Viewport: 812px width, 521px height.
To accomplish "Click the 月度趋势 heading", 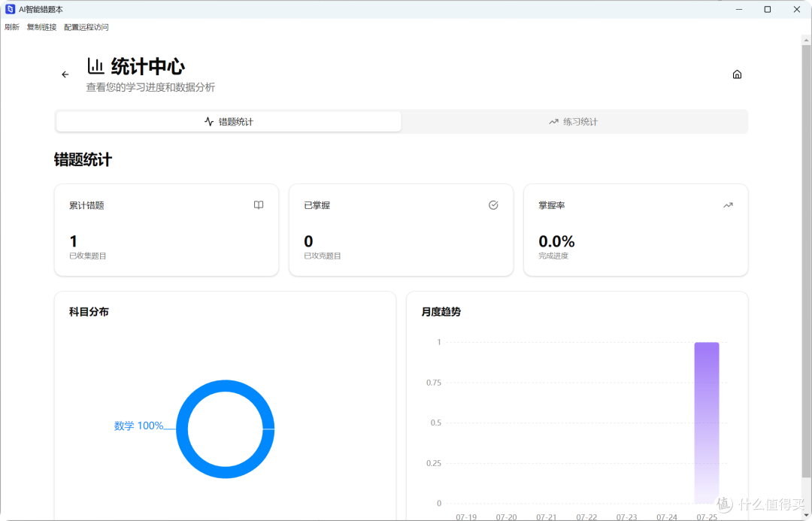I will click(441, 312).
